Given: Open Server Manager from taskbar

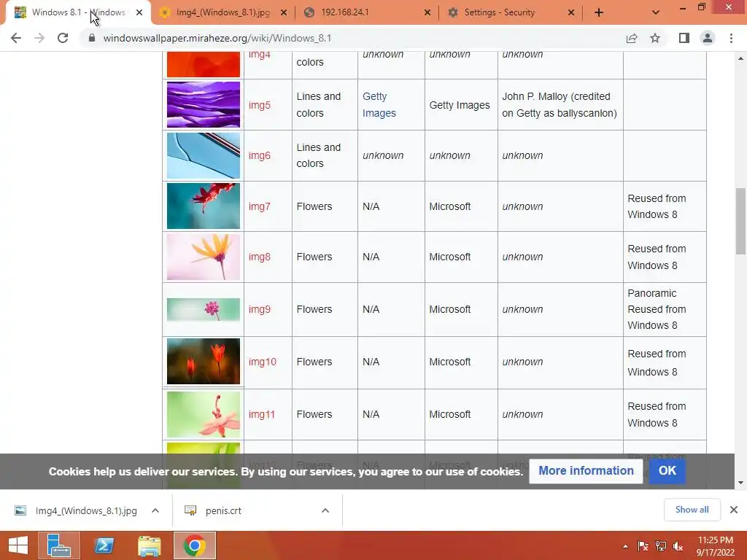Looking at the screenshot, I should (59, 545).
